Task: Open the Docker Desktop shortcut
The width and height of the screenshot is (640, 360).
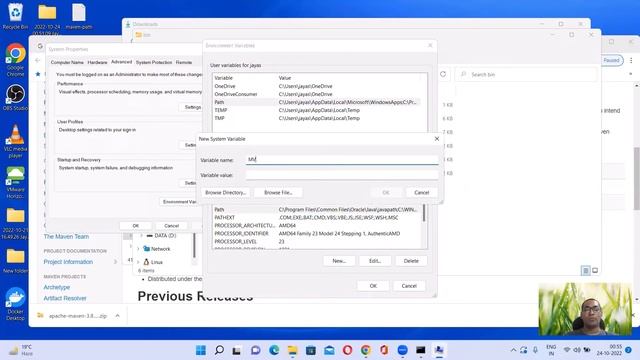Action: click(x=15, y=304)
